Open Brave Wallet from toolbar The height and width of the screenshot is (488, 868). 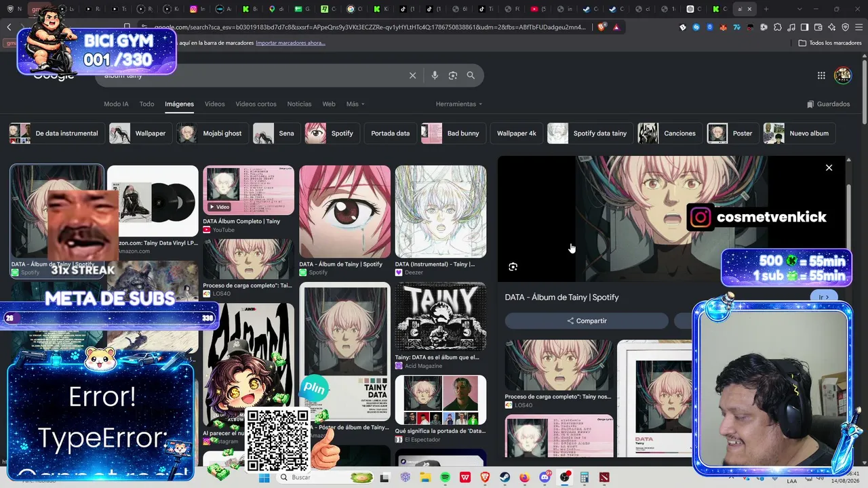818,27
